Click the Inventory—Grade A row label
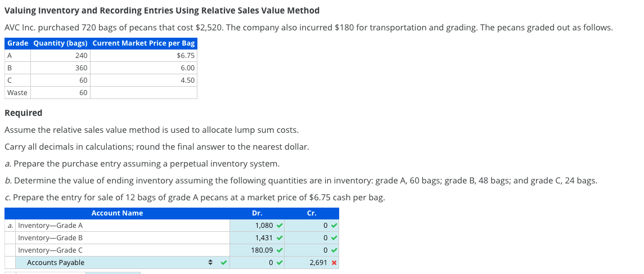The height and width of the screenshot is (274, 644). tap(51, 226)
